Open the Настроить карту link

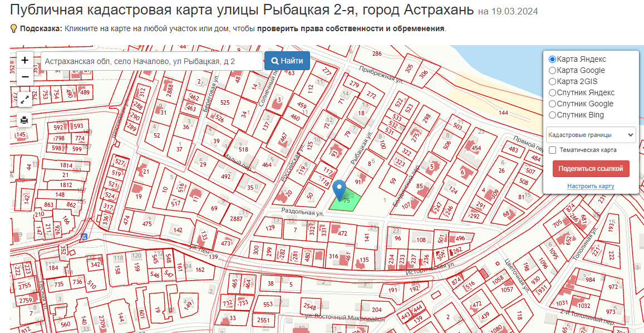click(591, 186)
